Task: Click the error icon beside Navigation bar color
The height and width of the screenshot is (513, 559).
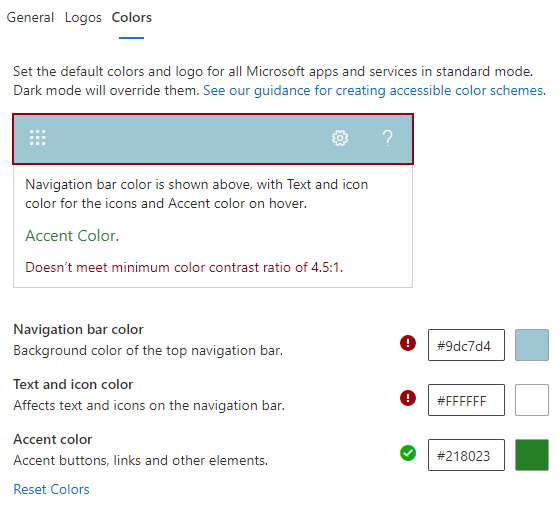Action: click(408, 343)
